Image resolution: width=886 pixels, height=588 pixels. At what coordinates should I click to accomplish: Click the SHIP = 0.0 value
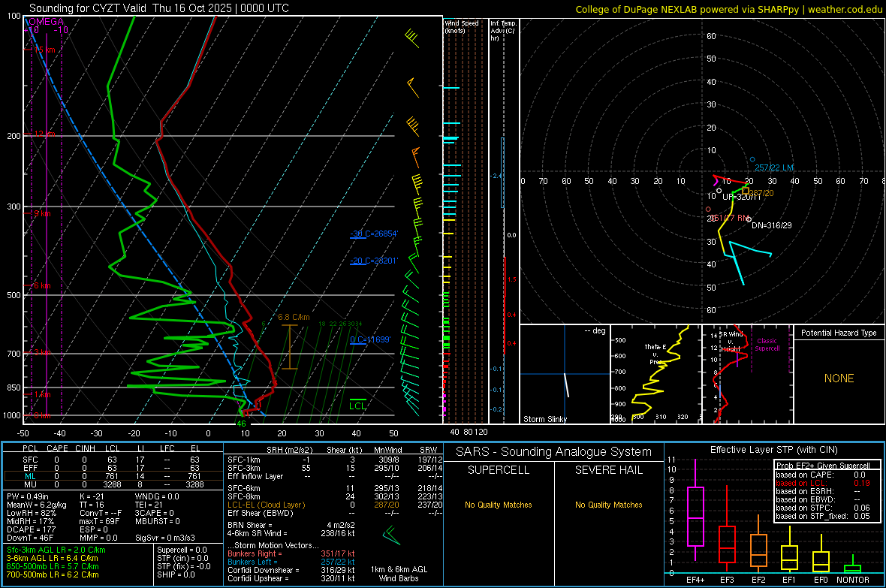click(176, 574)
